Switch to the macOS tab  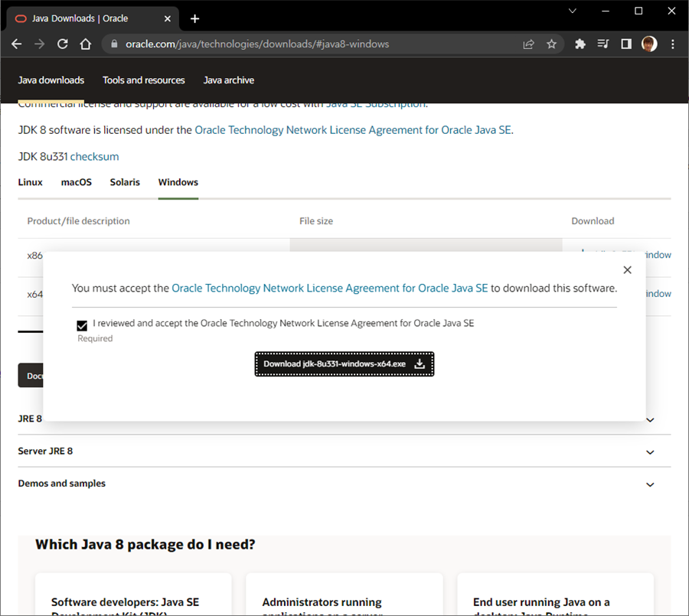tap(77, 182)
